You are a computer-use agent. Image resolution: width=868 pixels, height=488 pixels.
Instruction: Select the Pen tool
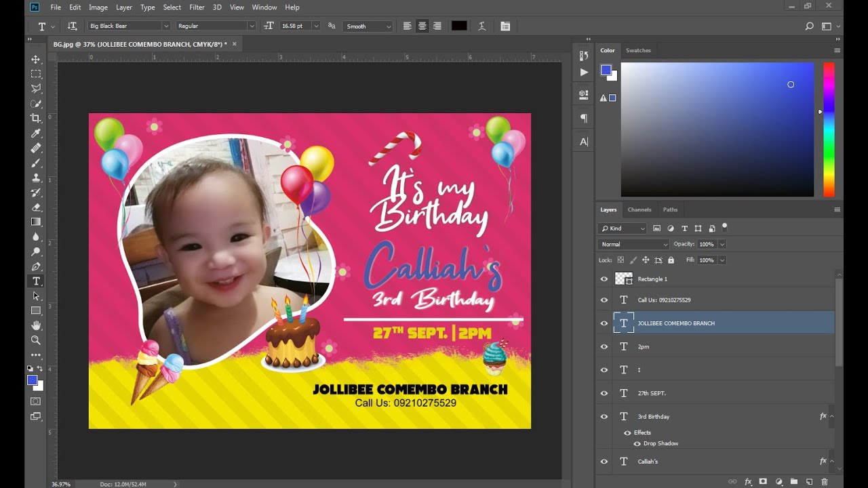pyautogui.click(x=36, y=266)
